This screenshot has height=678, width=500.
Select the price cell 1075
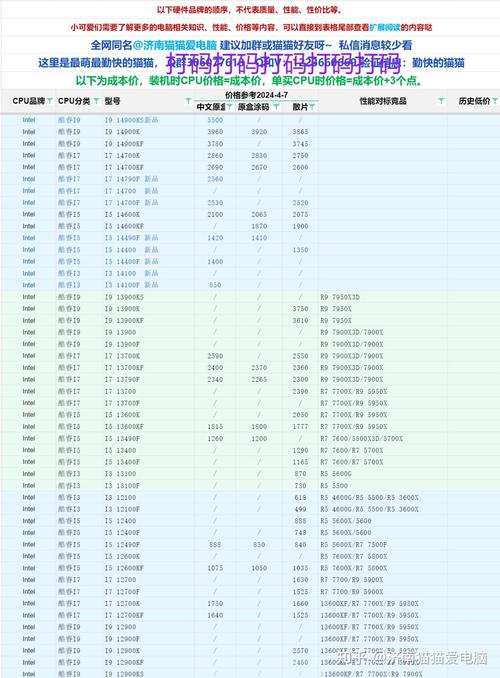click(215, 568)
